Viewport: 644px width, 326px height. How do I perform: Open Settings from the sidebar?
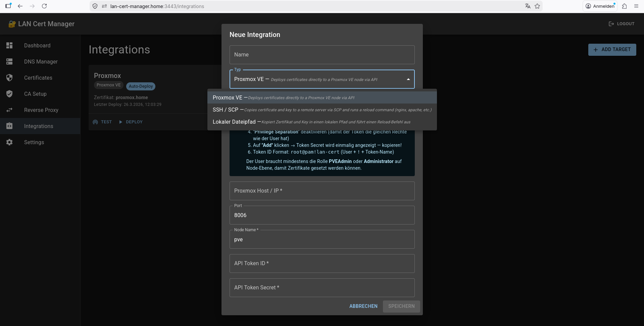click(x=40, y=142)
